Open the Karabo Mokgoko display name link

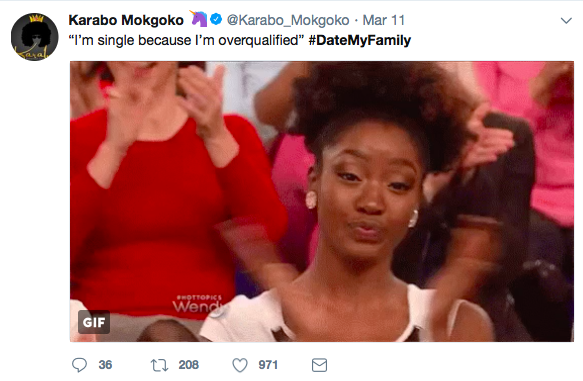tap(126, 20)
